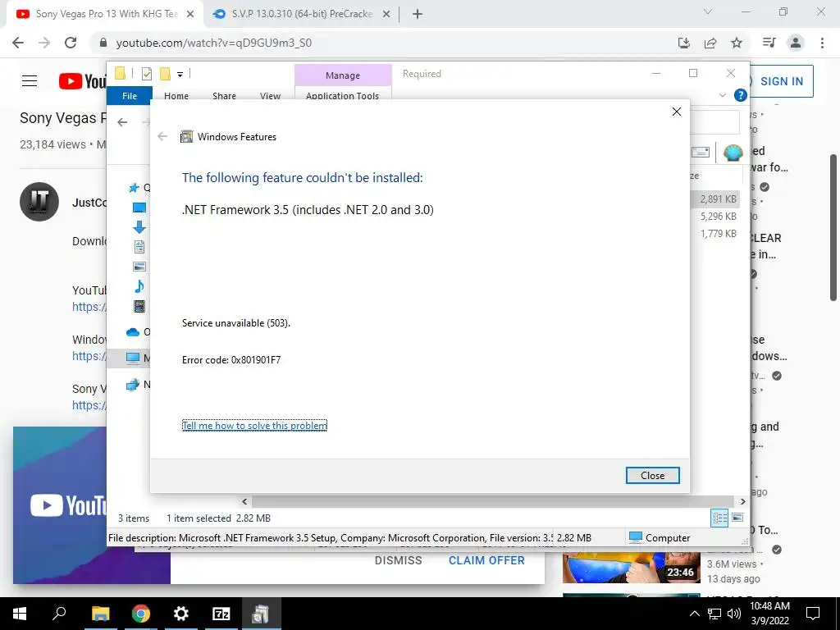Screen dimensions: 840x630
Task: Click YouTube SIGN IN button
Action: (781, 81)
